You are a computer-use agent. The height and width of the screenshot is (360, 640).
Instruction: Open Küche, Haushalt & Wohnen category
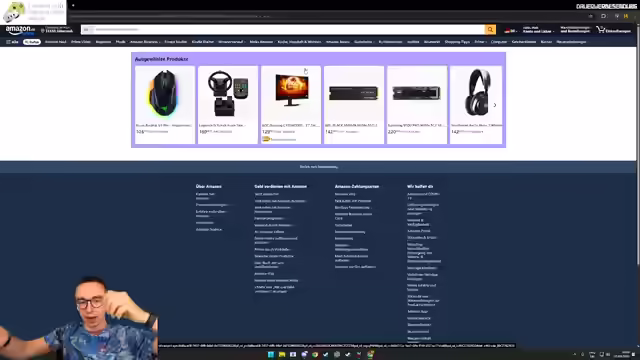299,42
